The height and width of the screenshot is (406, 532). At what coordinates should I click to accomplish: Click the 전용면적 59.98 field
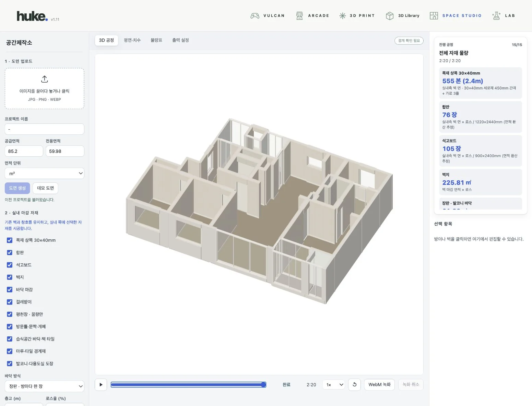pyautogui.click(x=65, y=151)
